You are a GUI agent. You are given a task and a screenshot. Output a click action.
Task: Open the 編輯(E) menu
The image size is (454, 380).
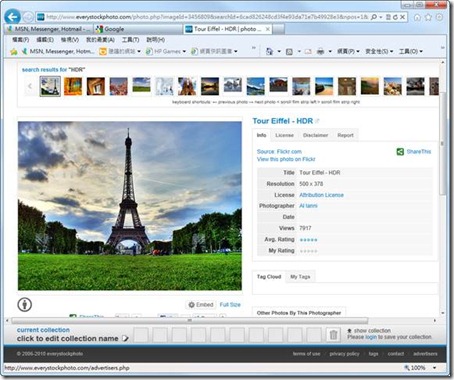tap(45, 40)
